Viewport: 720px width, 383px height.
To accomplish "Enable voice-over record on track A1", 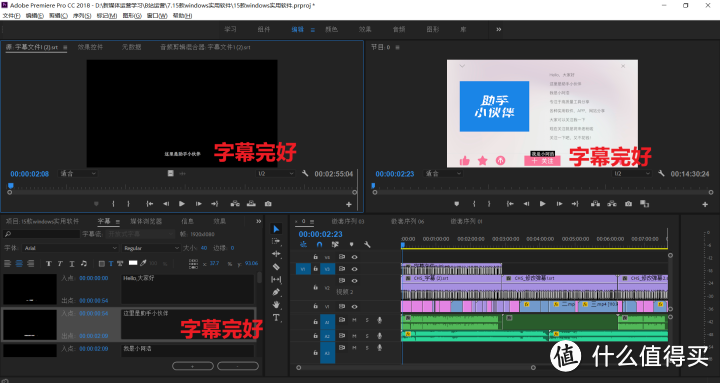I will (379, 320).
